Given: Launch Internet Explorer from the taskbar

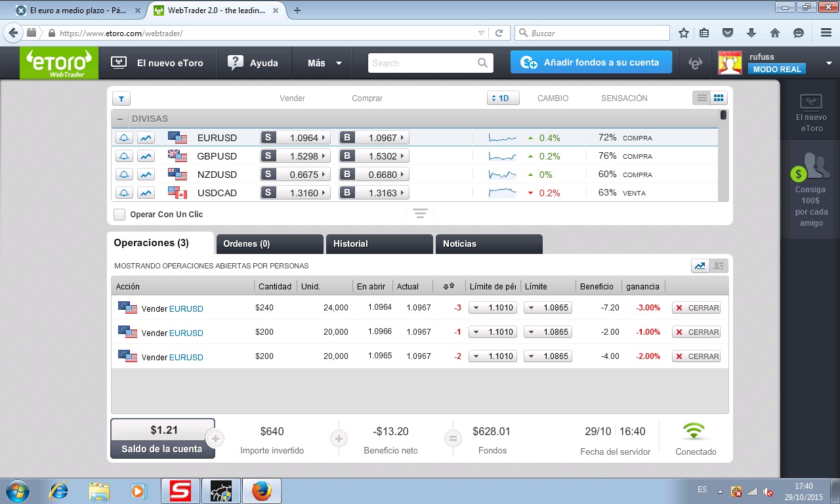Looking at the screenshot, I should click(59, 491).
